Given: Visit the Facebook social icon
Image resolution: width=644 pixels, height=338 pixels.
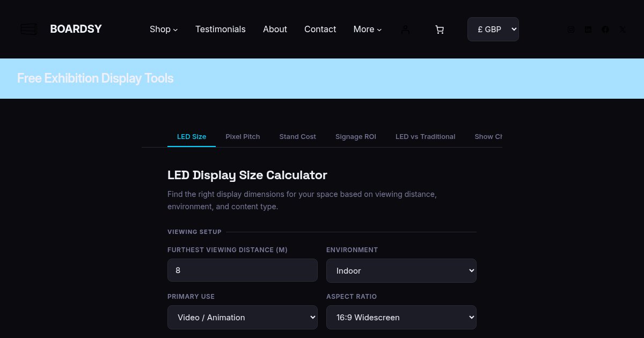Looking at the screenshot, I should [605, 30].
